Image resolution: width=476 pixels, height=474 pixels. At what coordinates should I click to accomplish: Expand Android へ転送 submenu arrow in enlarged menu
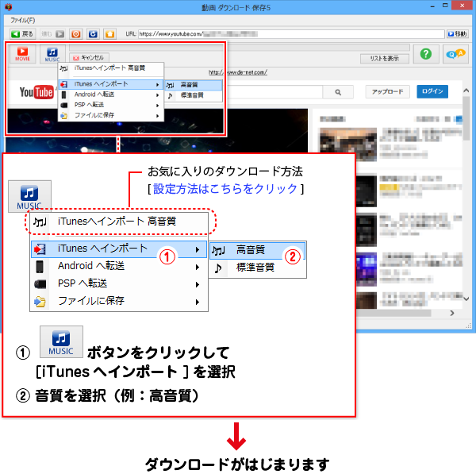(x=198, y=267)
